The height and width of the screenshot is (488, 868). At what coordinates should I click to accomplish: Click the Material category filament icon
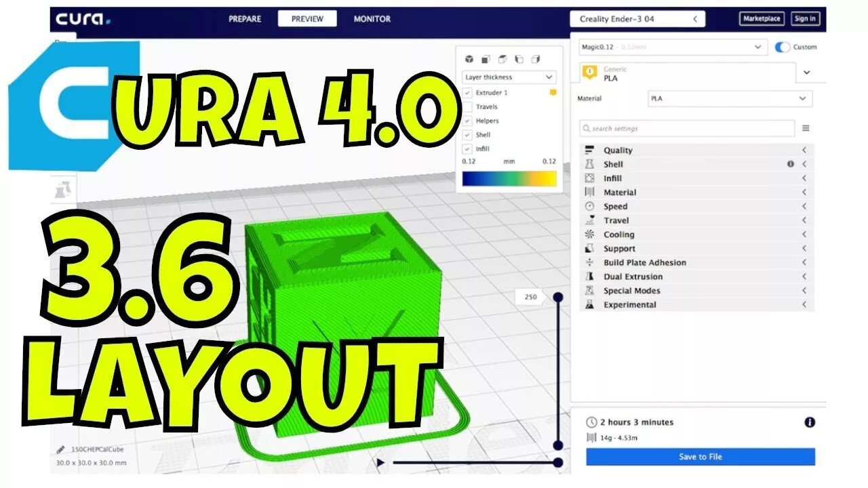coord(589,192)
